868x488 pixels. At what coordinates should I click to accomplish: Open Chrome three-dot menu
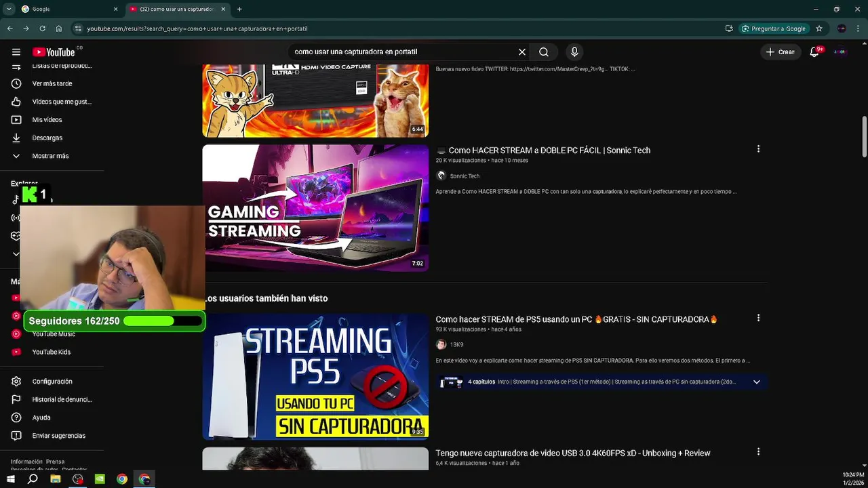click(x=859, y=28)
